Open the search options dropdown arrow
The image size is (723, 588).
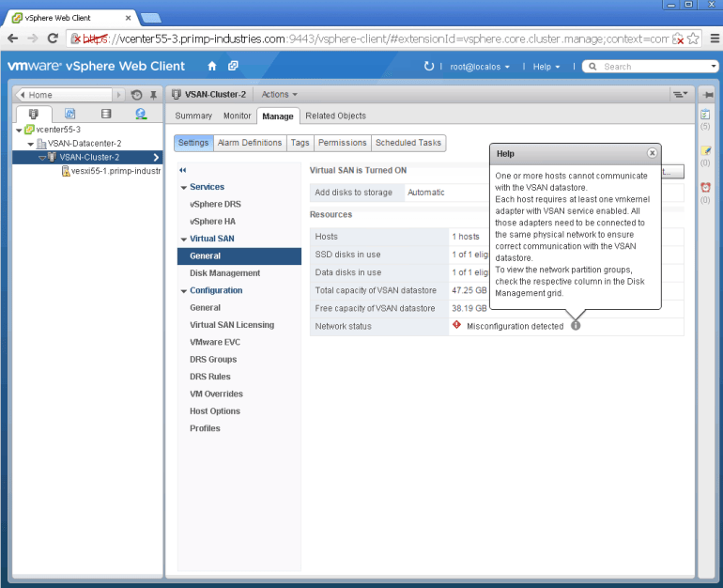coord(714,67)
